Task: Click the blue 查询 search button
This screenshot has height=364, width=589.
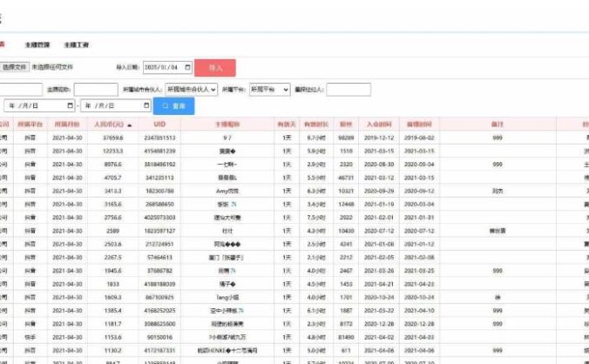Action: [x=174, y=106]
